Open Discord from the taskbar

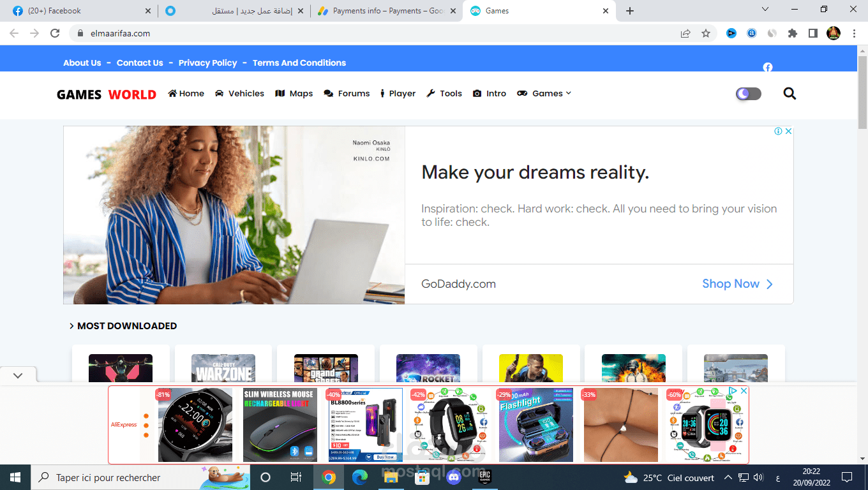click(454, 477)
